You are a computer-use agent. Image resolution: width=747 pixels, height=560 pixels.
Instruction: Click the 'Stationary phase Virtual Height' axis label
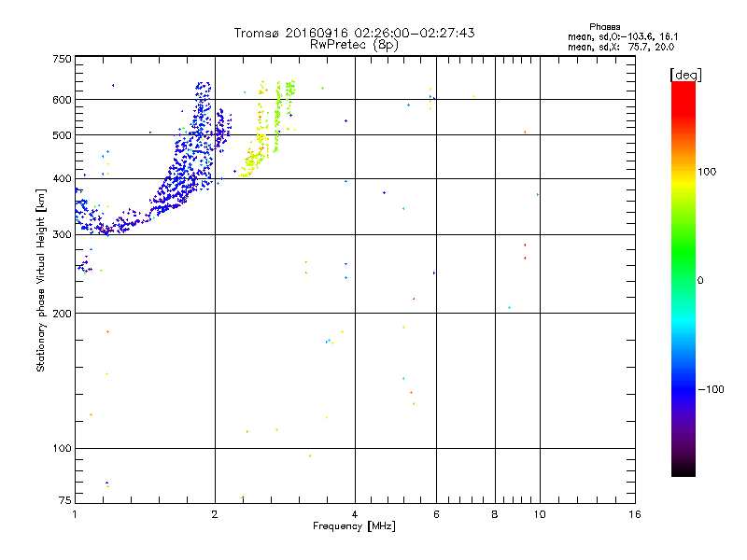coord(40,280)
